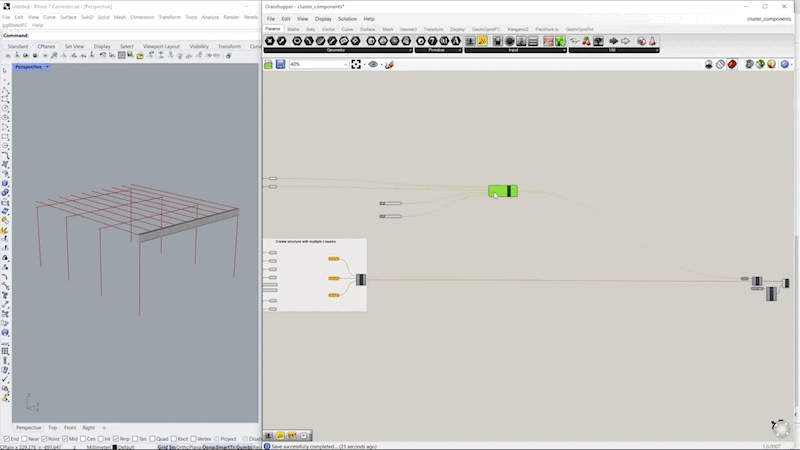Expand the Util panel dropdown bar

(614, 50)
